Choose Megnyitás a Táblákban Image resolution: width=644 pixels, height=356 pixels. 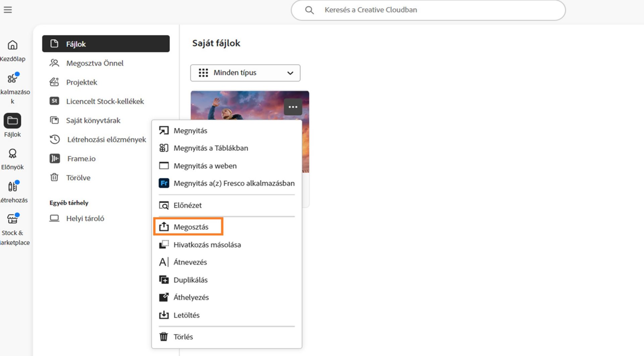click(227, 148)
